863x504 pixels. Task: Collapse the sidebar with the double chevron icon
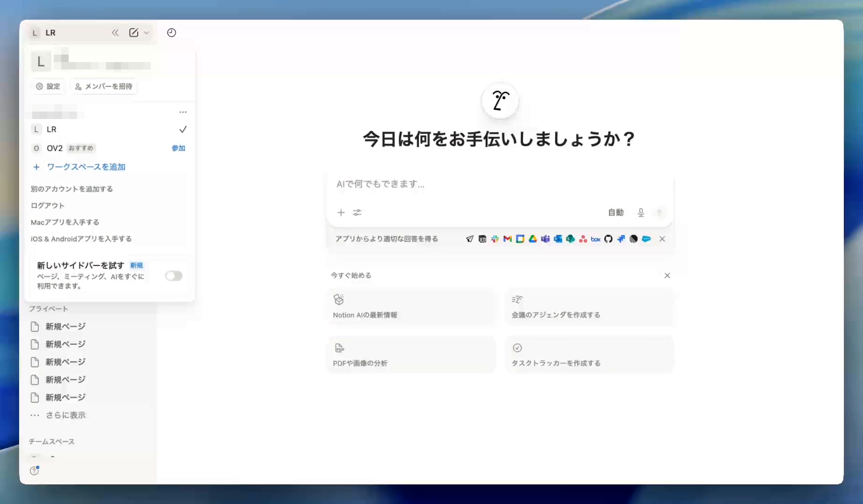pyautogui.click(x=115, y=33)
